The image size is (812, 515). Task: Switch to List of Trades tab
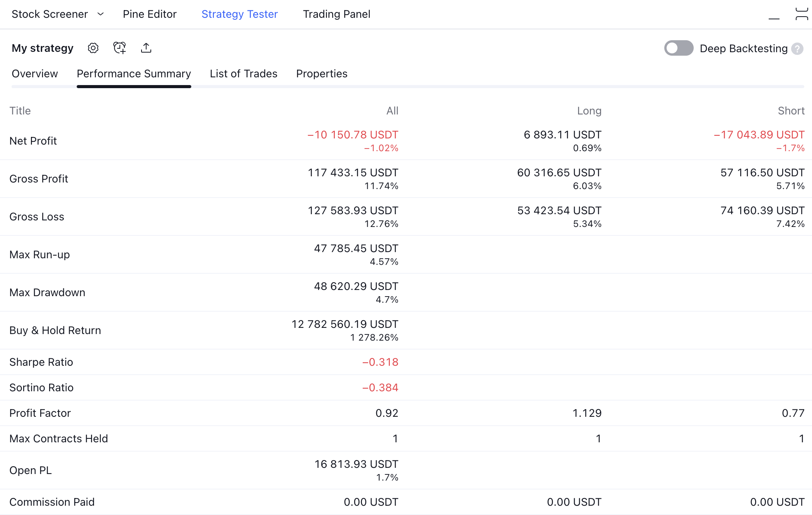[243, 73]
